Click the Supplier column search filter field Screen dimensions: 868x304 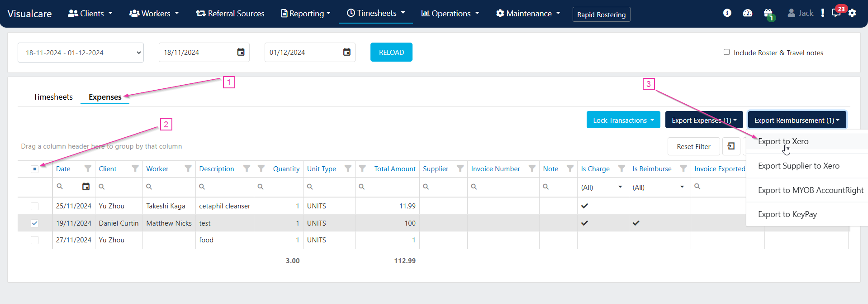[x=443, y=187]
